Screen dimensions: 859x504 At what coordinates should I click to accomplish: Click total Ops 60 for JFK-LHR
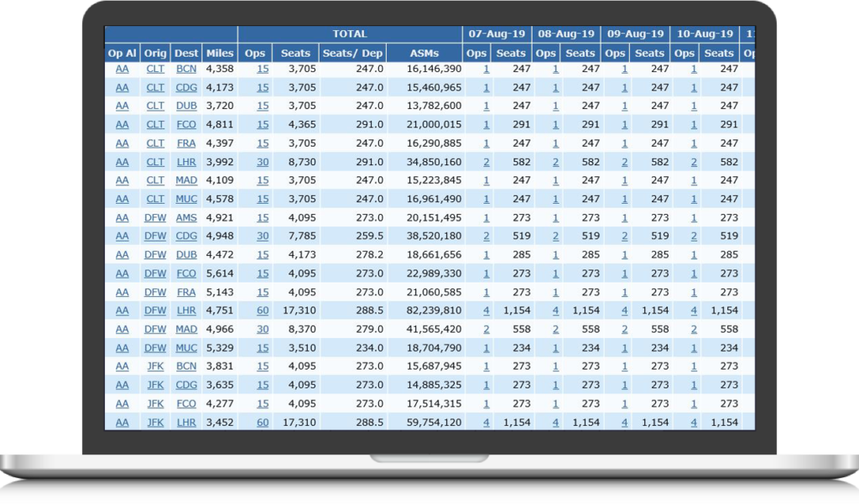coord(263,423)
